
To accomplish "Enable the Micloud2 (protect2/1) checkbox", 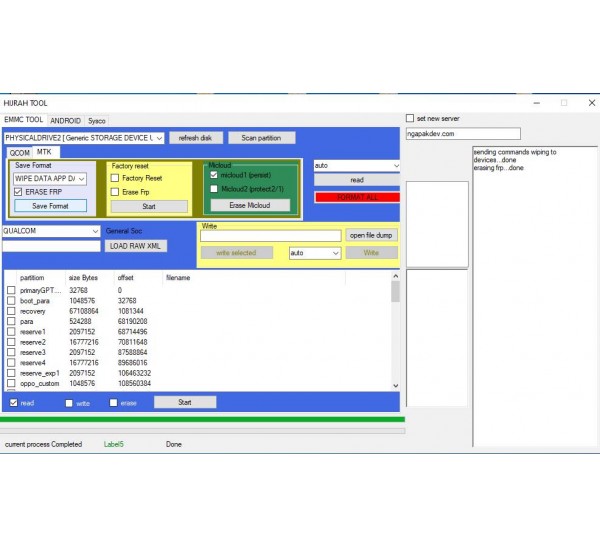I will click(214, 189).
